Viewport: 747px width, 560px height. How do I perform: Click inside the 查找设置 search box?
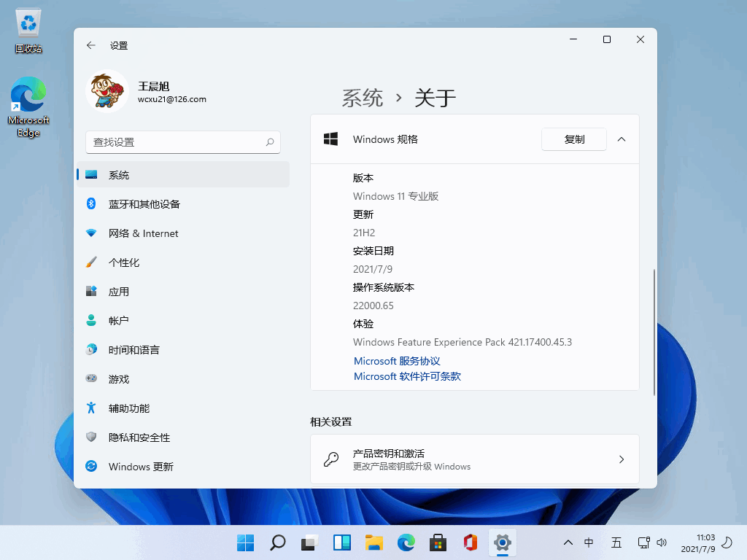[x=182, y=141]
